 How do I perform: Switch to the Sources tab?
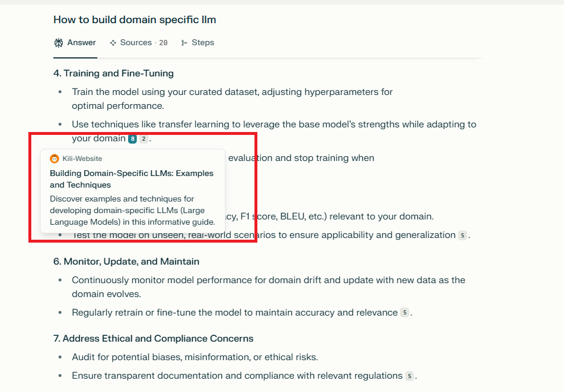[139, 43]
